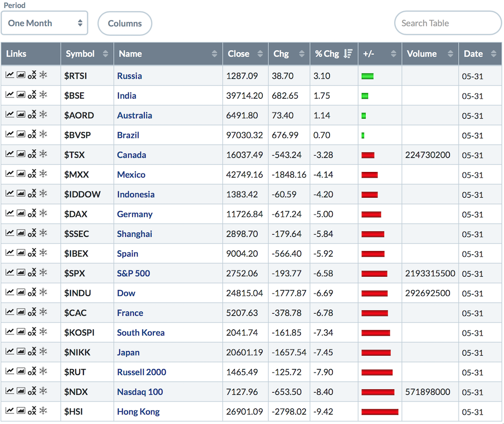Image resolution: width=504 pixels, height=424 pixels.
Task: Click the sort arrows in Symbol column header
Action: pyautogui.click(x=105, y=54)
